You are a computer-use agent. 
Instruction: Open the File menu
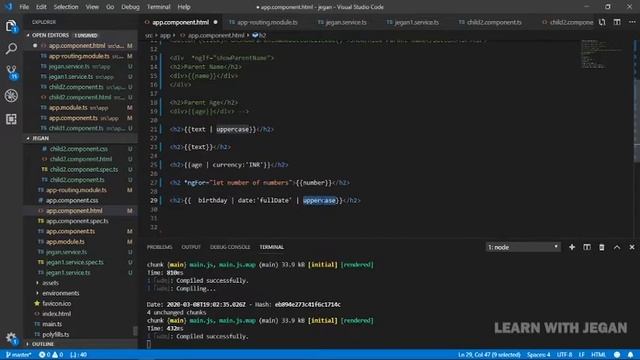click(24, 7)
